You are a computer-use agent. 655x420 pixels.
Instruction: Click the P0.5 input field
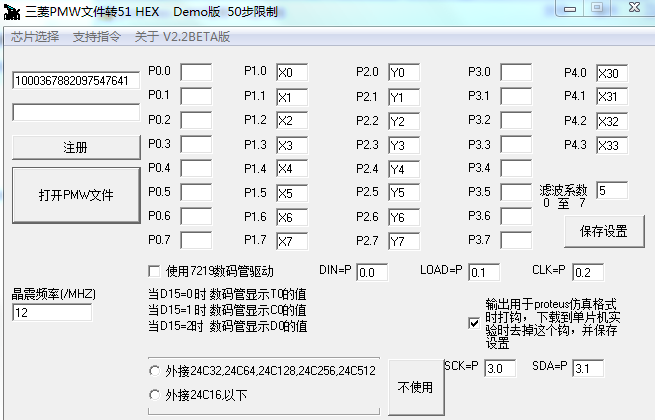[x=196, y=192]
